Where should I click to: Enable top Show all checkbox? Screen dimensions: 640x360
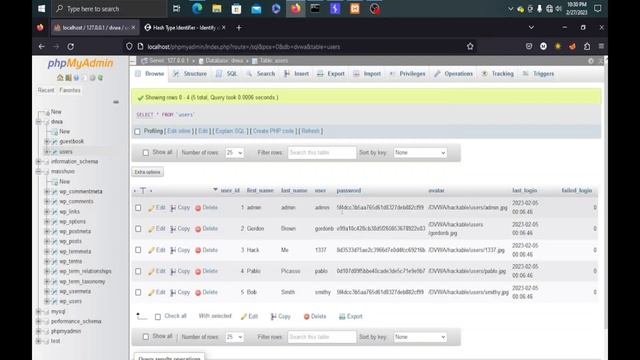tap(146, 153)
